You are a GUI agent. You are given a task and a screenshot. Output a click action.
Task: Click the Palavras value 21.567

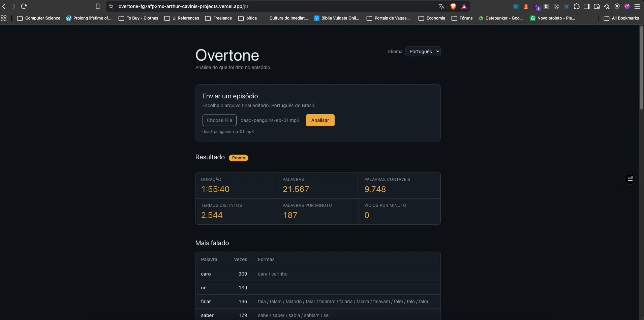coord(296,189)
